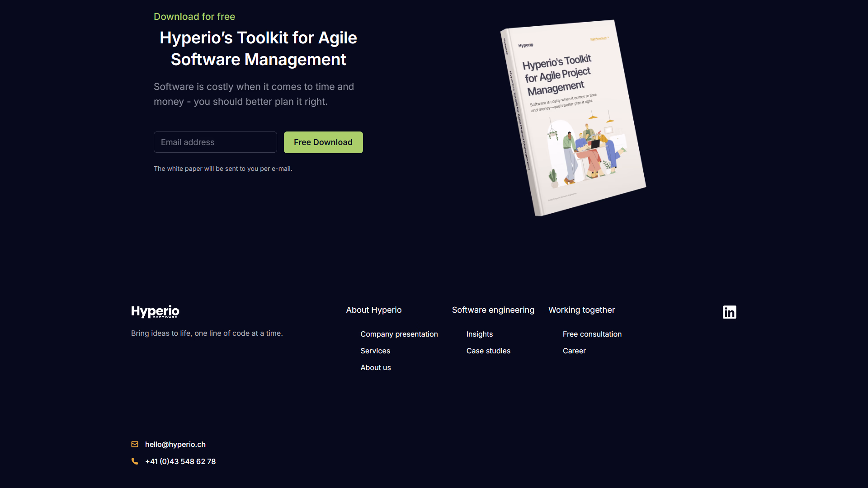Image resolution: width=868 pixels, height=488 pixels.
Task: Click the toolkit book cover image
Action: point(573,117)
